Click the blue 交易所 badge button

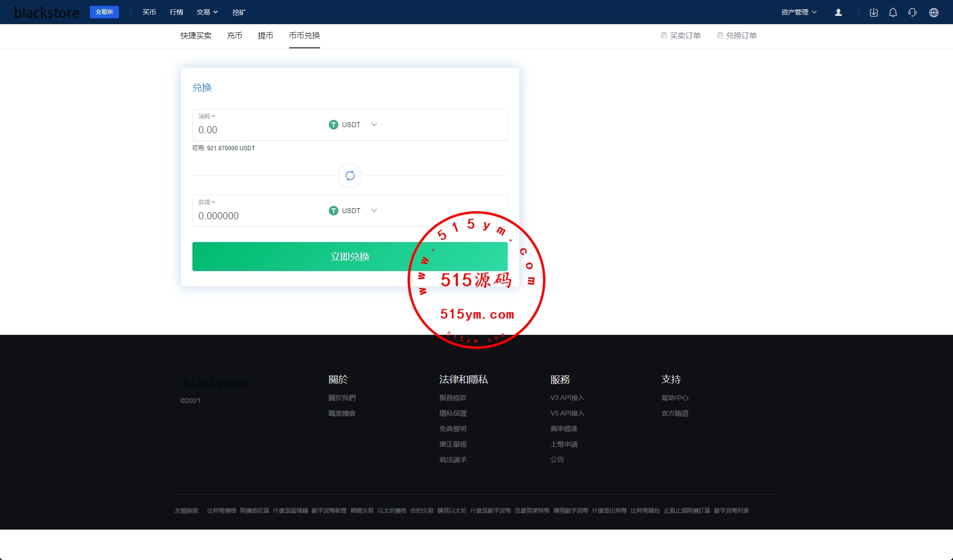[x=104, y=12]
